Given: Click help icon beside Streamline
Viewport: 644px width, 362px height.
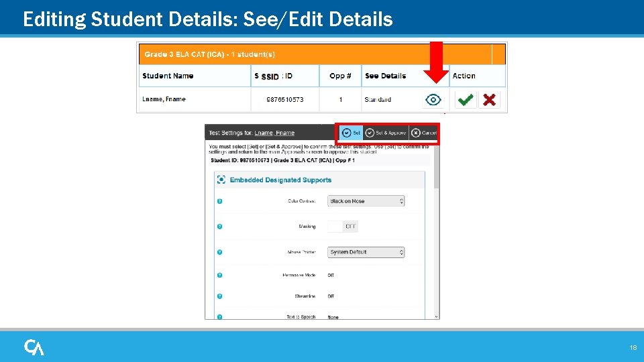Looking at the screenshot, I should 220,296.
